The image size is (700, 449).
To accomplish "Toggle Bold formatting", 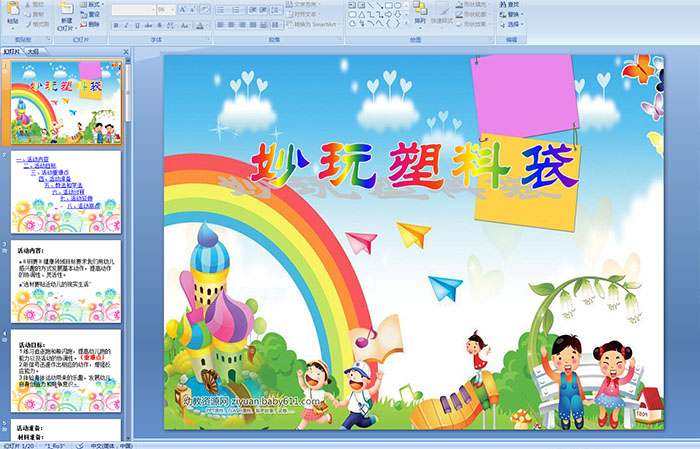I will pyautogui.click(x=116, y=25).
